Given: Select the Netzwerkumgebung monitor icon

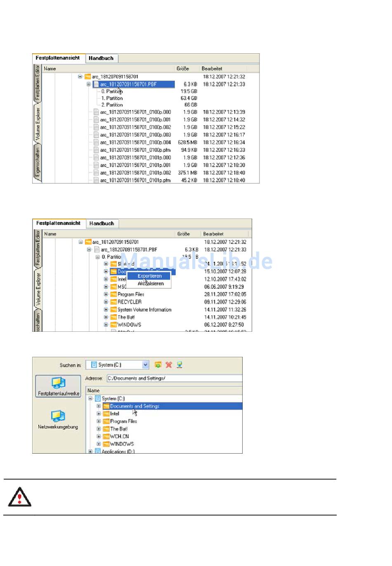Looking at the screenshot, I should (x=58, y=416).
